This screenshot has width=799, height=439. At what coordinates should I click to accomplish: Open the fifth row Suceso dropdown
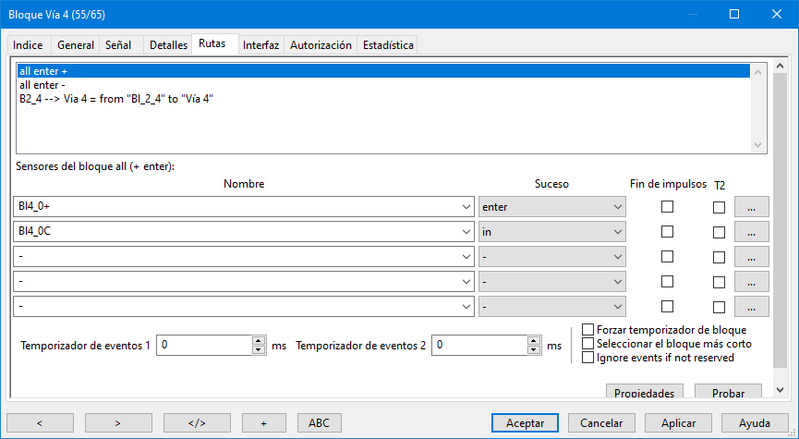552,307
